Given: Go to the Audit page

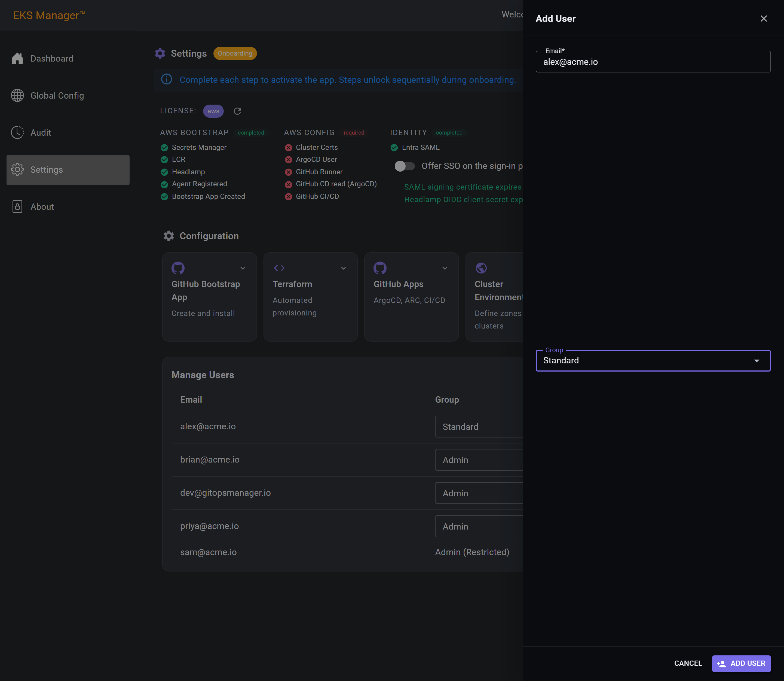Looking at the screenshot, I should tap(68, 133).
